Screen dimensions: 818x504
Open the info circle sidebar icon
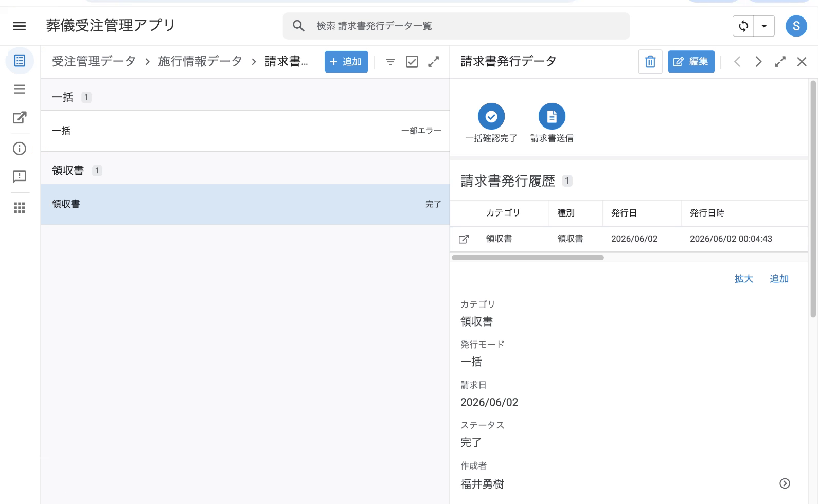(20, 149)
